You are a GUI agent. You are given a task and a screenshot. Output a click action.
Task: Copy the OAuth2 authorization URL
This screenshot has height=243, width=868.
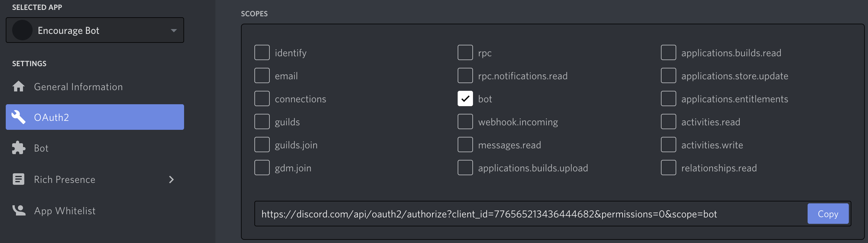click(x=828, y=213)
